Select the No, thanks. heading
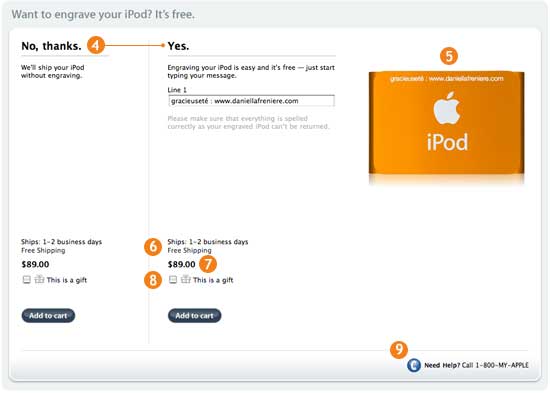Screen dimensions: 550x393 tap(51, 46)
